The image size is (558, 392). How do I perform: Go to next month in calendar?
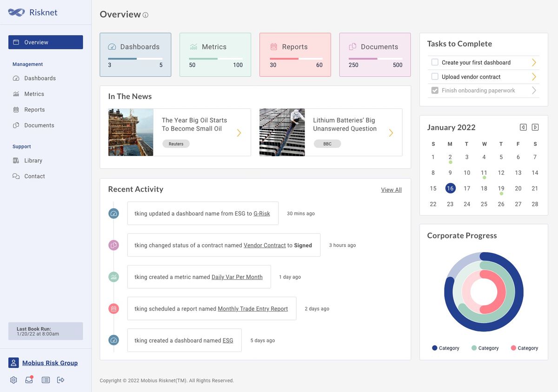(535, 126)
